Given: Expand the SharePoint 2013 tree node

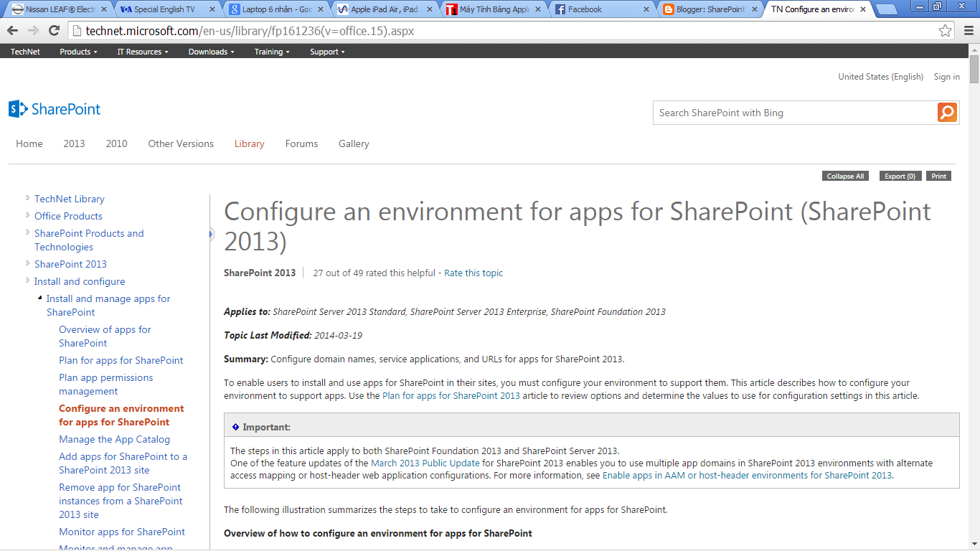Looking at the screenshot, I should tap(28, 263).
